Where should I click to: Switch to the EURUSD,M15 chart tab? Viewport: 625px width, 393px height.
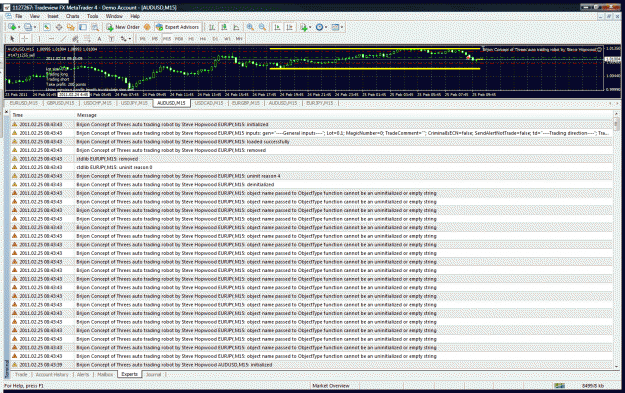click(x=24, y=103)
